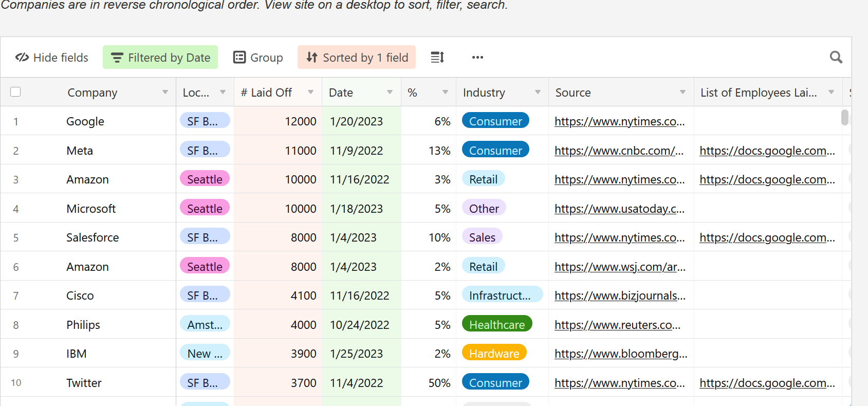Screen dimensions: 868x406
Task: Open the Sorted by 1 field menu
Action: 357,57
